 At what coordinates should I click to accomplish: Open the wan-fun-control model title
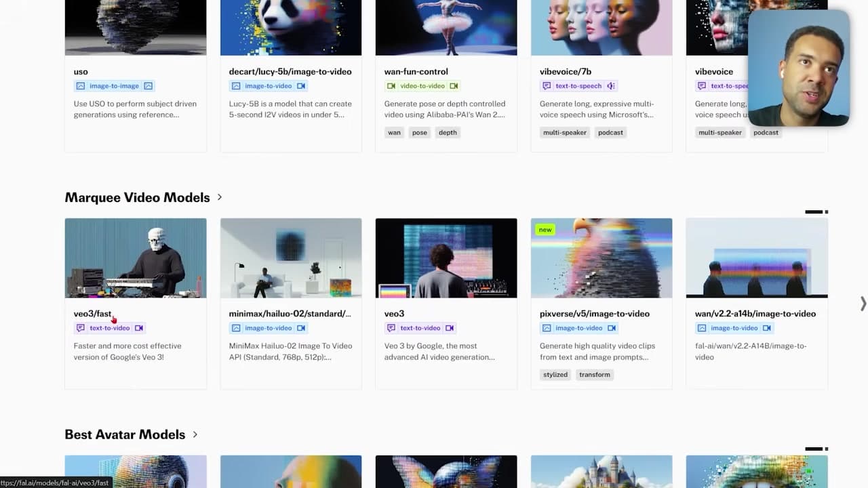[x=416, y=72]
